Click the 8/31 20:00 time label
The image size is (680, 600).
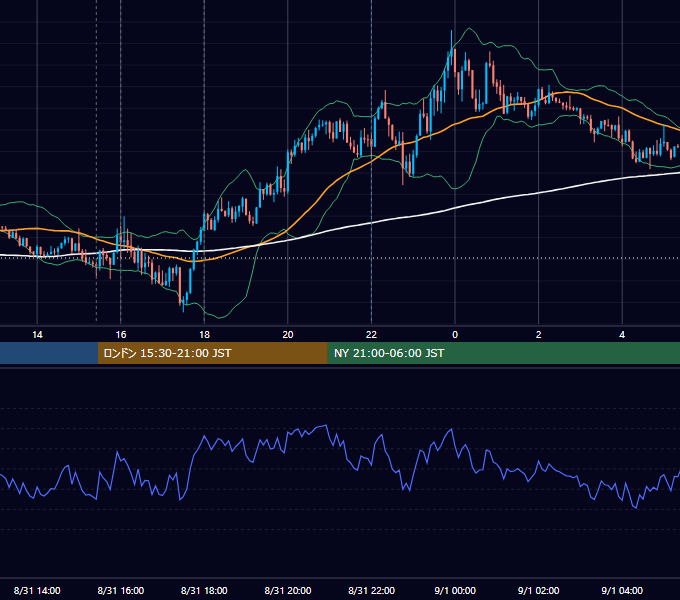[288, 590]
